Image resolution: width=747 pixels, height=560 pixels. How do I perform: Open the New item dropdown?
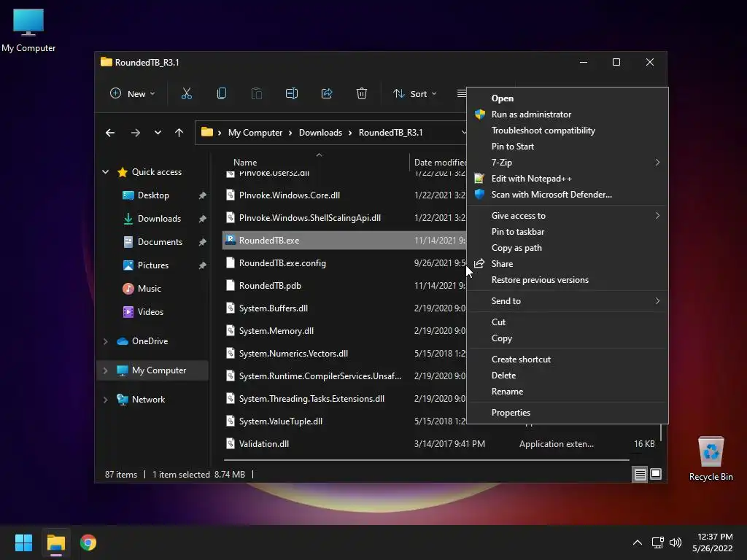coord(133,94)
